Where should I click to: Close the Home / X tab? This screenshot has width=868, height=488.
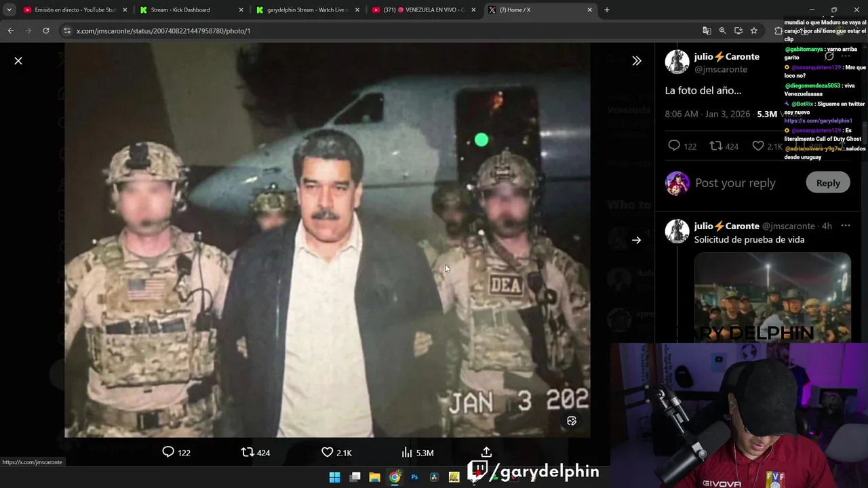pos(590,9)
